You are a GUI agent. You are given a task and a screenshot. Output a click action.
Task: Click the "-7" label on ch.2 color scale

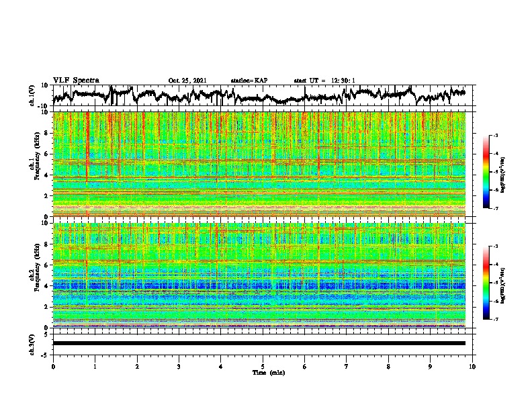tap(496, 319)
